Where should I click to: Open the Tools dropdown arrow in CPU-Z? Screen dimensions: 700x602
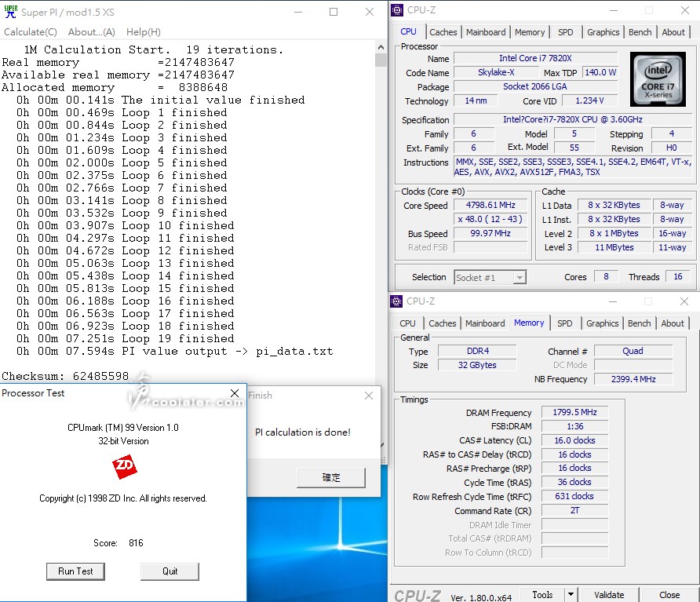(571, 594)
